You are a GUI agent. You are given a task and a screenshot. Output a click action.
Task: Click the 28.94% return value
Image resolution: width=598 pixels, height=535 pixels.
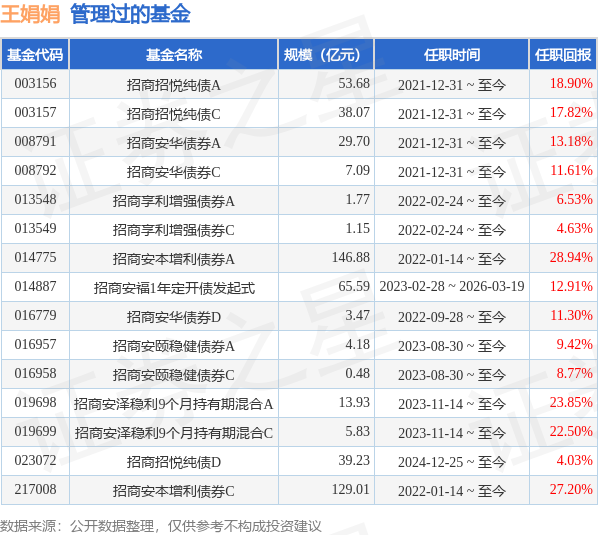(x=571, y=257)
